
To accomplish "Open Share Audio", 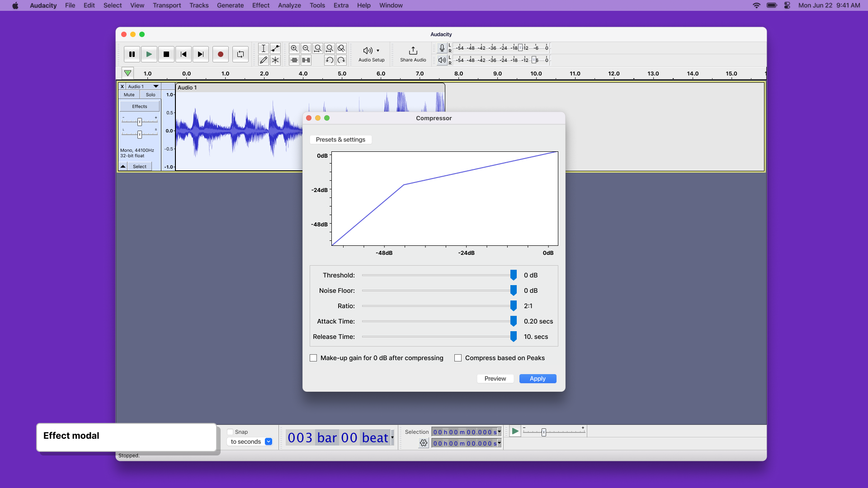I will click(413, 54).
